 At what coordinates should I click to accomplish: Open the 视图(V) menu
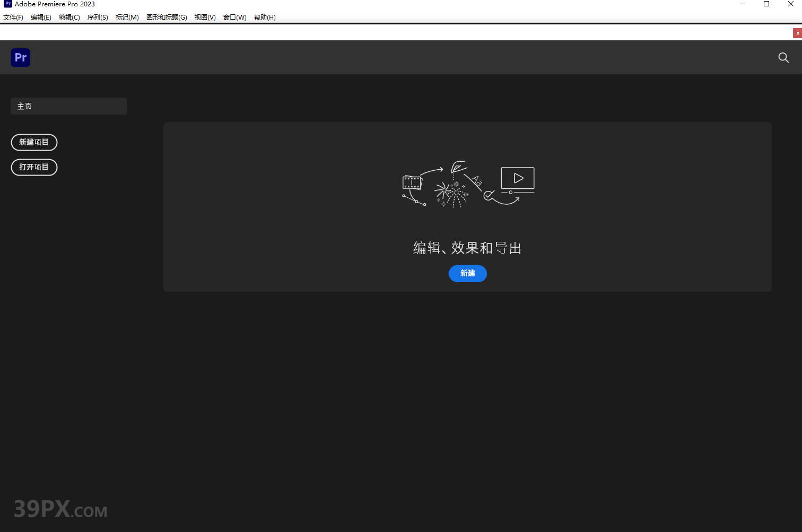coord(205,18)
